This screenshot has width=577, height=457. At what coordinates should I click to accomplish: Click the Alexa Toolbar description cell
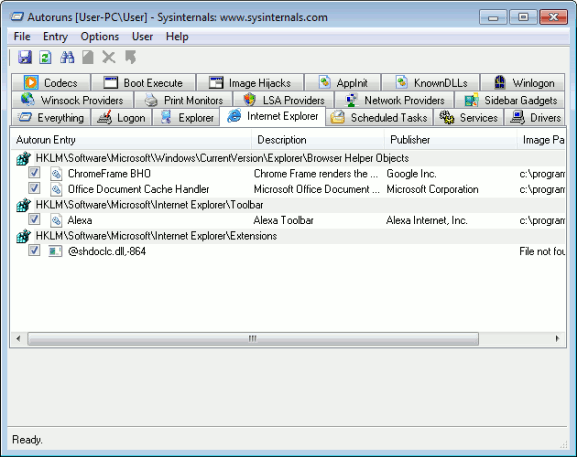(x=283, y=220)
